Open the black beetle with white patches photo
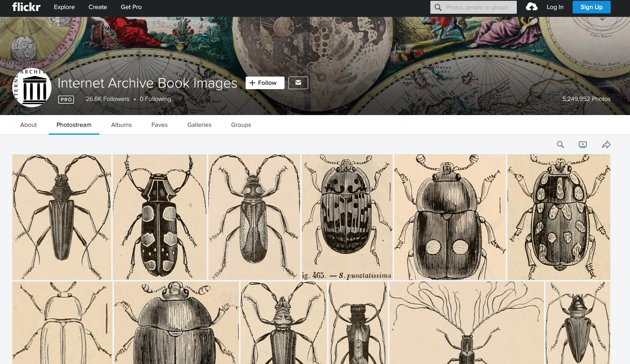 pyautogui.click(x=160, y=217)
